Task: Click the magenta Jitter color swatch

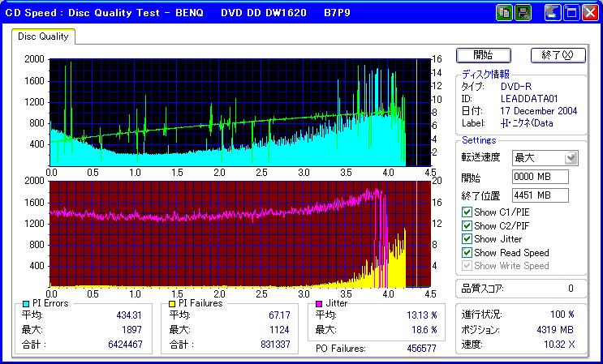Action: tap(319, 304)
